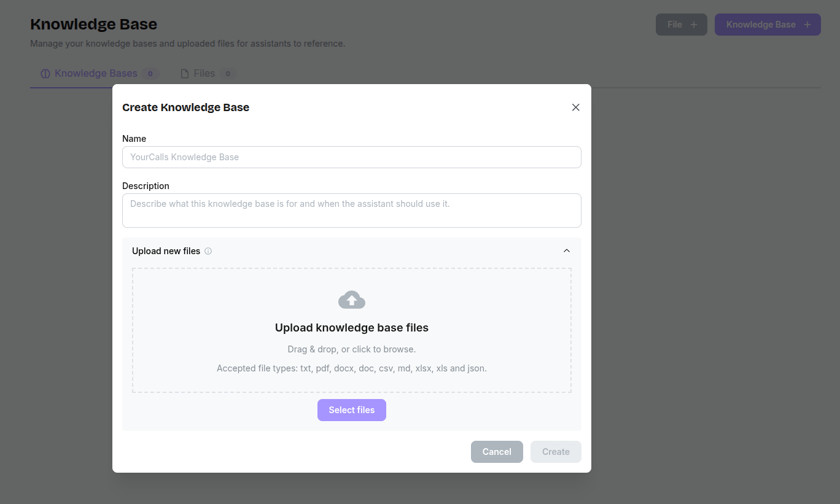Collapse the Upload new files section
Viewport: 840px width, 504px height.
tap(567, 250)
